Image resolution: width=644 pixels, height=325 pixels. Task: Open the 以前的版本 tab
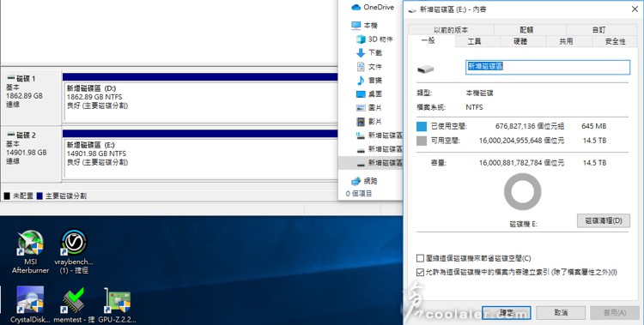pyautogui.click(x=451, y=30)
